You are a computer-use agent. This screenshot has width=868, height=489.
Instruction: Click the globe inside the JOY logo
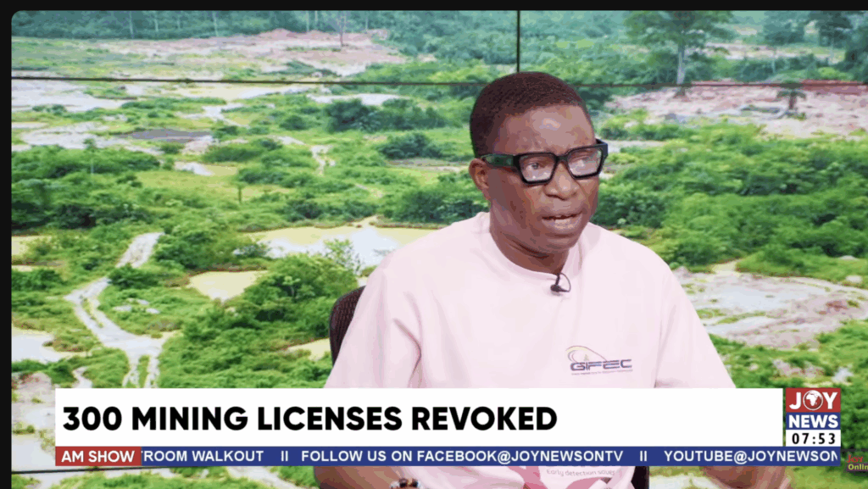(812, 400)
